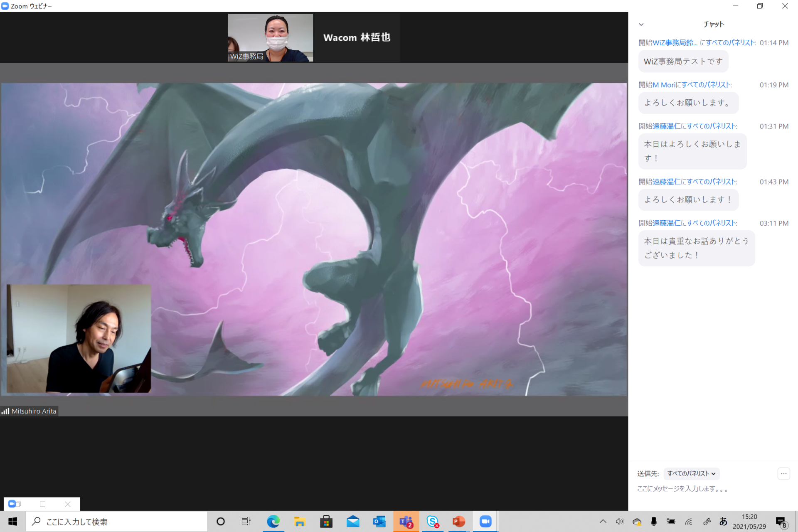
Task: Open chat more options ellipsis button
Action: click(783, 473)
